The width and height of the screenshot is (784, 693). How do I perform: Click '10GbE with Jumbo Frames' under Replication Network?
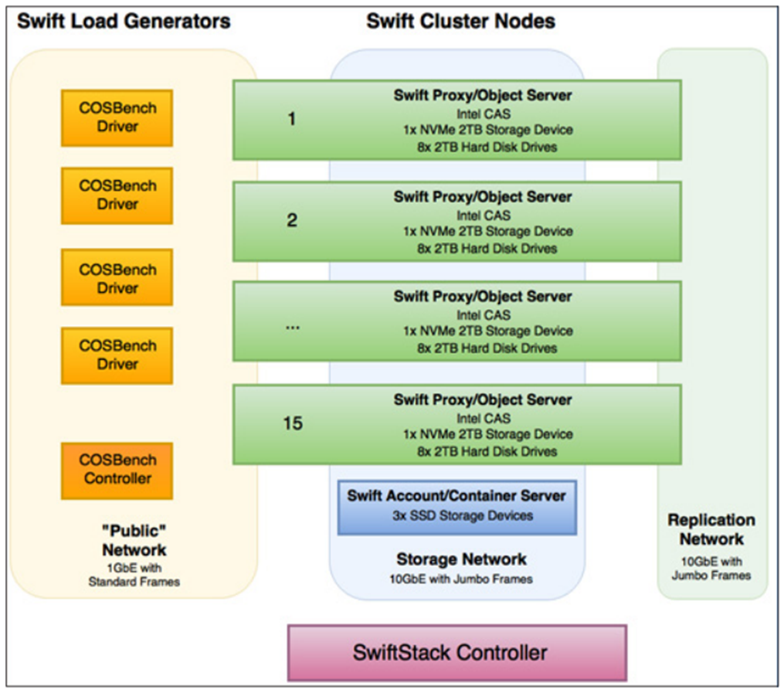[x=711, y=569]
